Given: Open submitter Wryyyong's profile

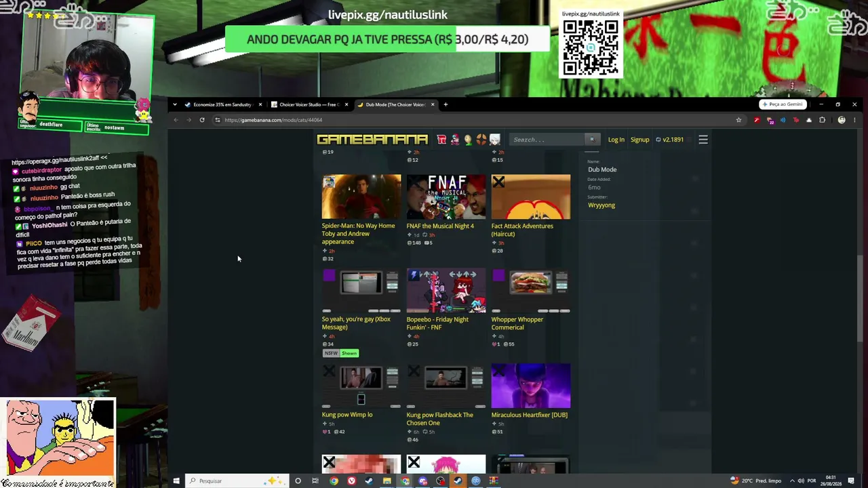Looking at the screenshot, I should pyautogui.click(x=601, y=205).
